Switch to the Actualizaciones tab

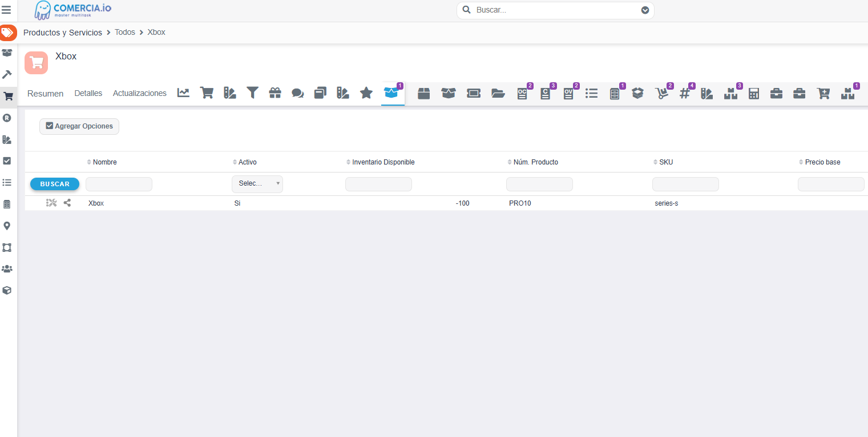(x=140, y=93)
